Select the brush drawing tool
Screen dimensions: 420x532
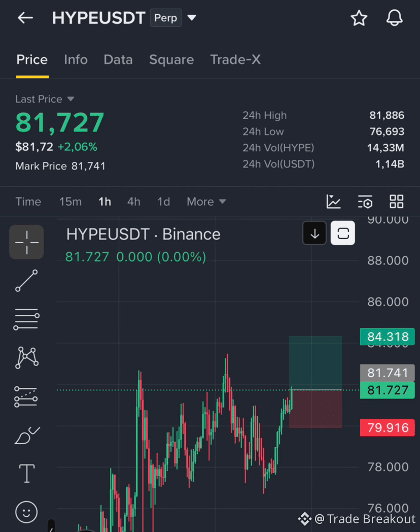(27, 436)
